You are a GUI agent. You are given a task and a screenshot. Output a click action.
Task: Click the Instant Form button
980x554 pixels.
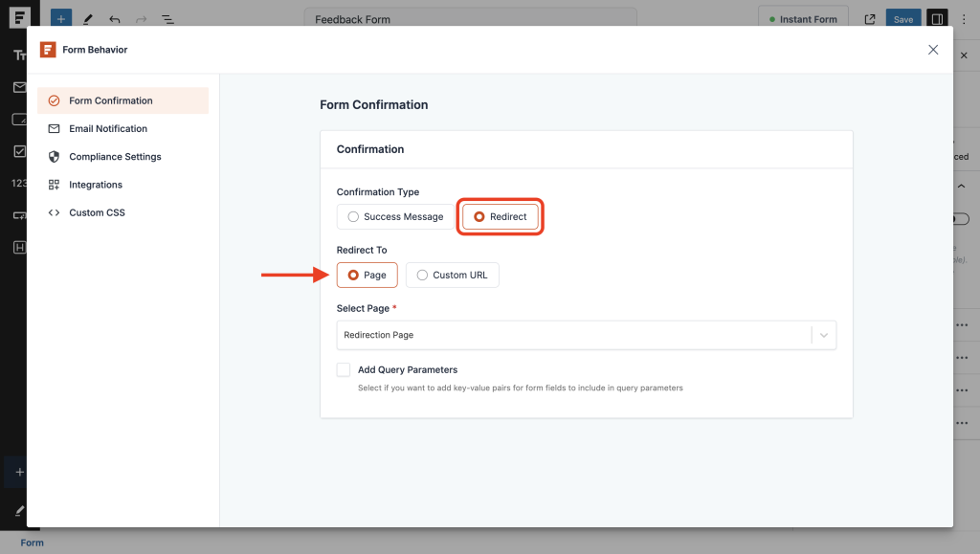(x=803, y=18)
